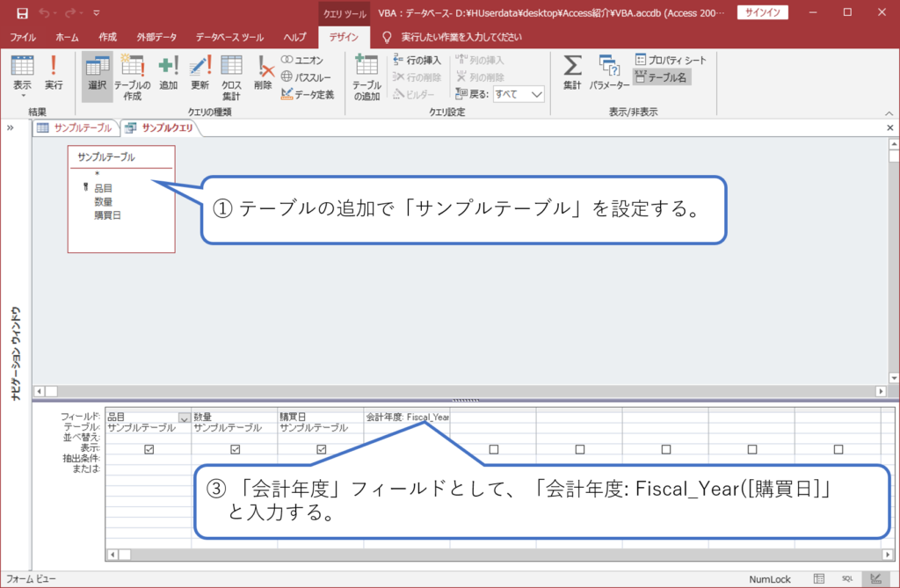Click 列の挿入 in query settings
This screenshot has width=900, height=588.
point(479,60)
